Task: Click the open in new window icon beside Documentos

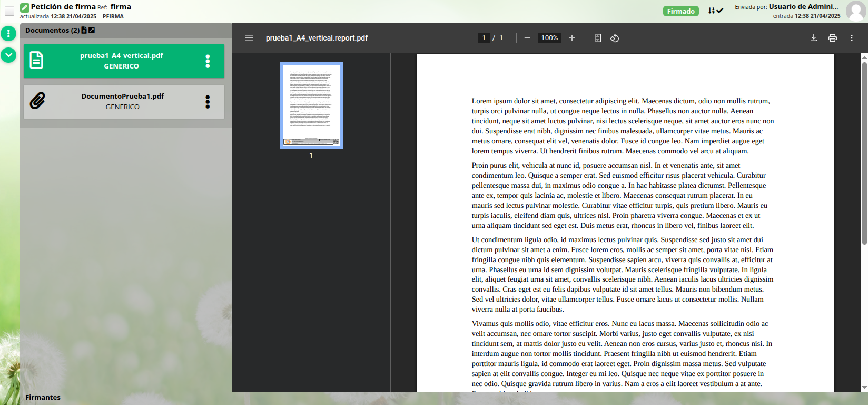Action: coord(92,30)
